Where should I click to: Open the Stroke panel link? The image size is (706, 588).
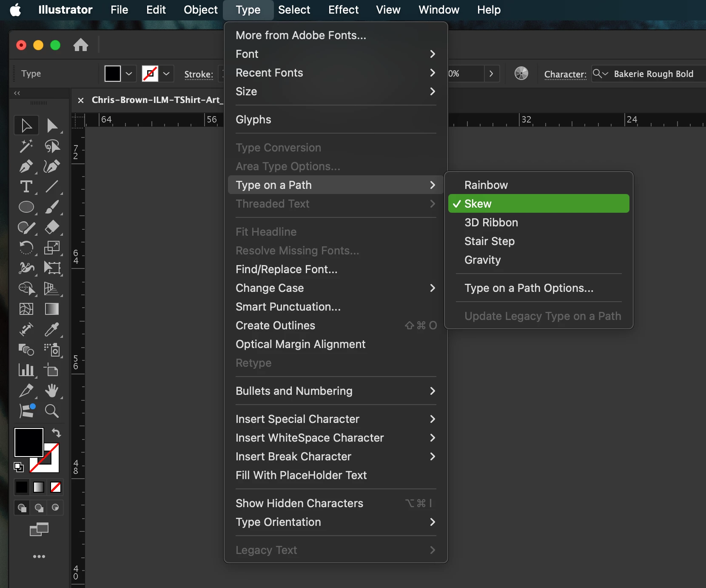coord(199,74)
